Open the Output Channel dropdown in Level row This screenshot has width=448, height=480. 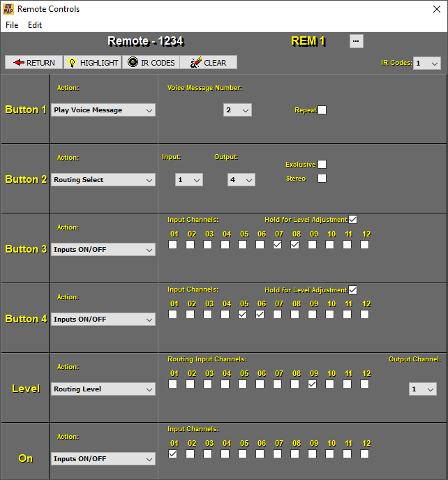pyautogui.click(x=422, y=389)
